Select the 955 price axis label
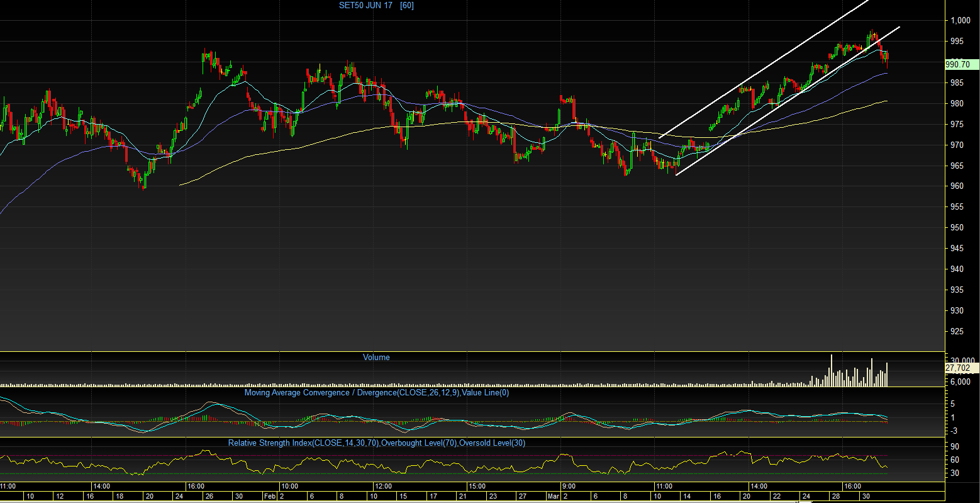Image resolution: width=980 pixels, height=503 pixels. coord(957,207)
